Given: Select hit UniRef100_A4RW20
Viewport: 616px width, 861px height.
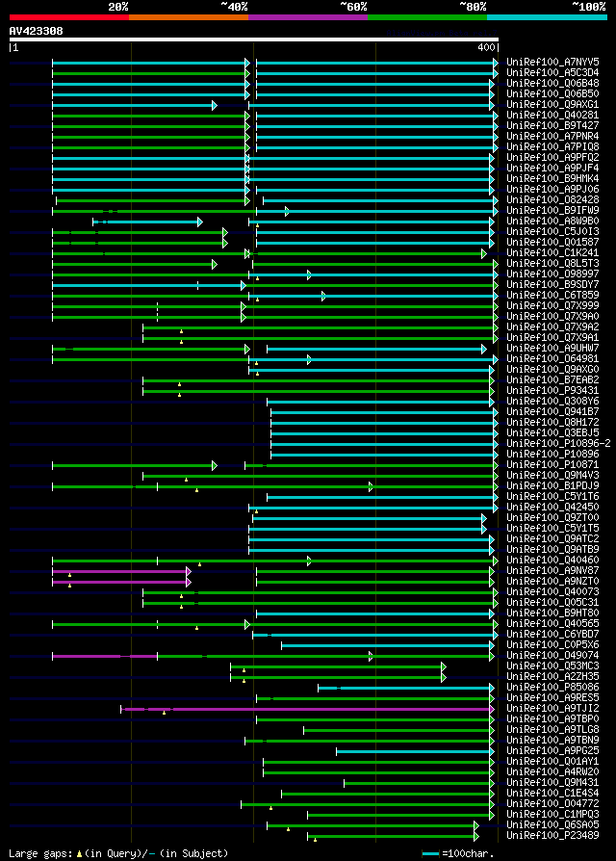Looking at the screenshot, I should (x=552, y=772).
